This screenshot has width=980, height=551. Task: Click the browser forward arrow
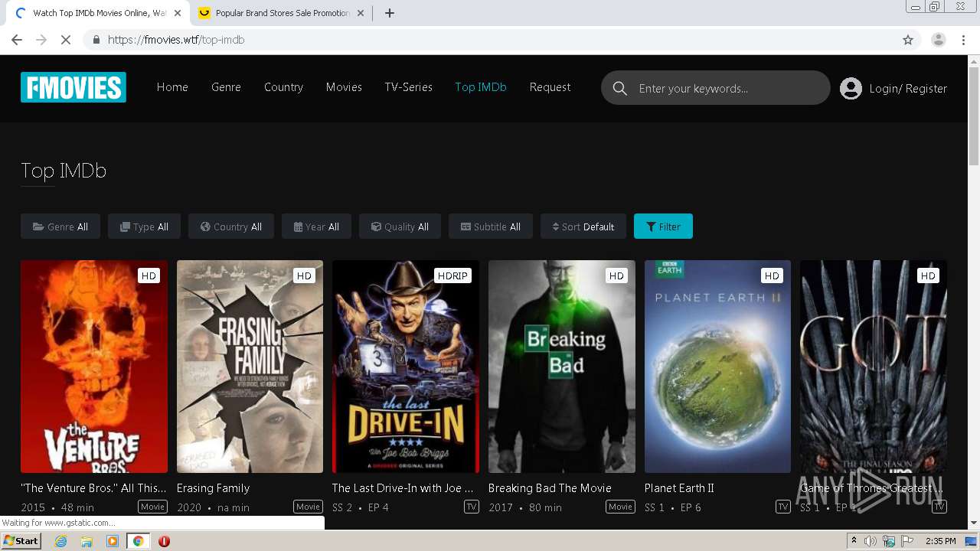point(41,40)
